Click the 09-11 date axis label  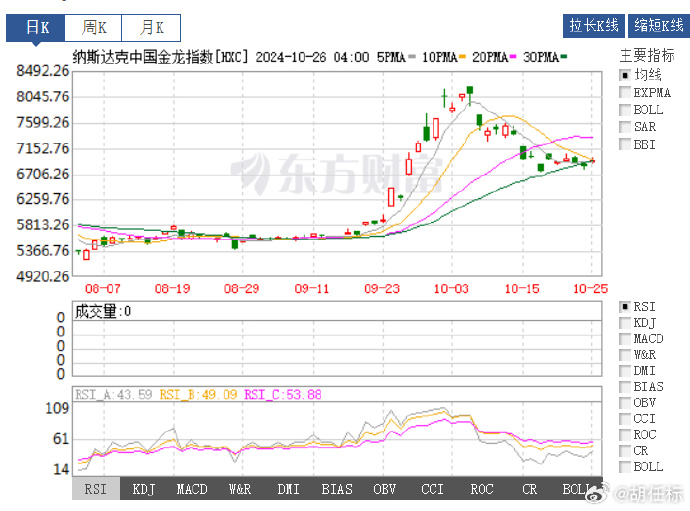(x=312, y=289)
